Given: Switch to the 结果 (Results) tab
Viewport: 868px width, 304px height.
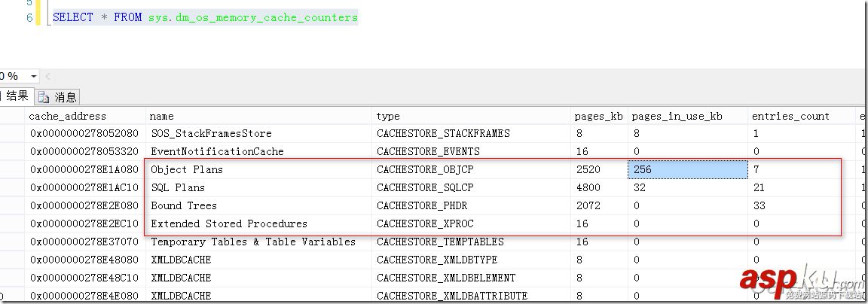Looking at the screenshot, I should point(17,96).
